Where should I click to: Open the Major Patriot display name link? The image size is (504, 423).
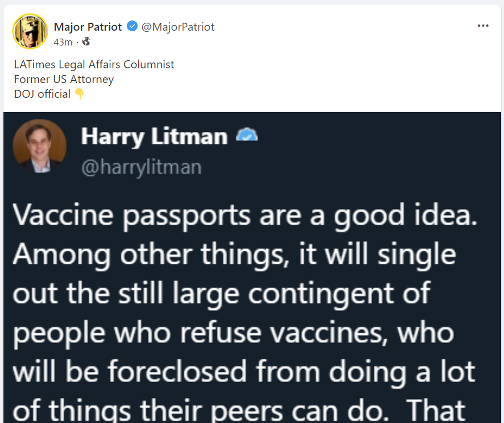click(x=88, y=27)
